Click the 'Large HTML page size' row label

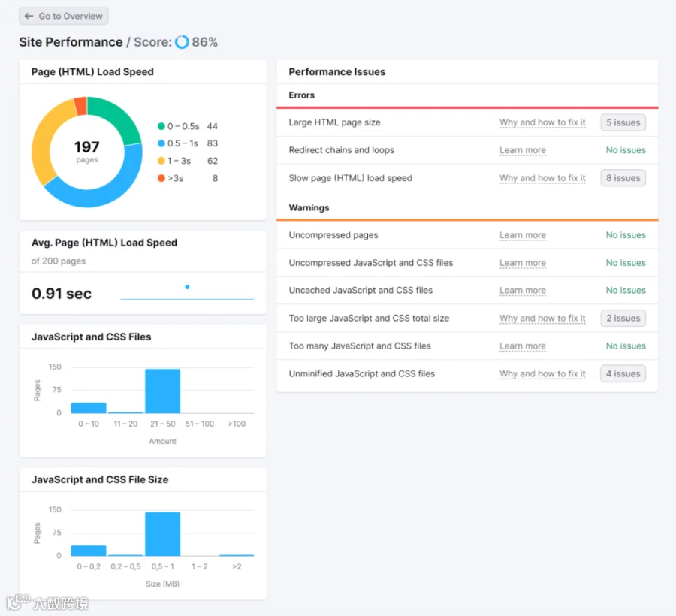(334, 122)
